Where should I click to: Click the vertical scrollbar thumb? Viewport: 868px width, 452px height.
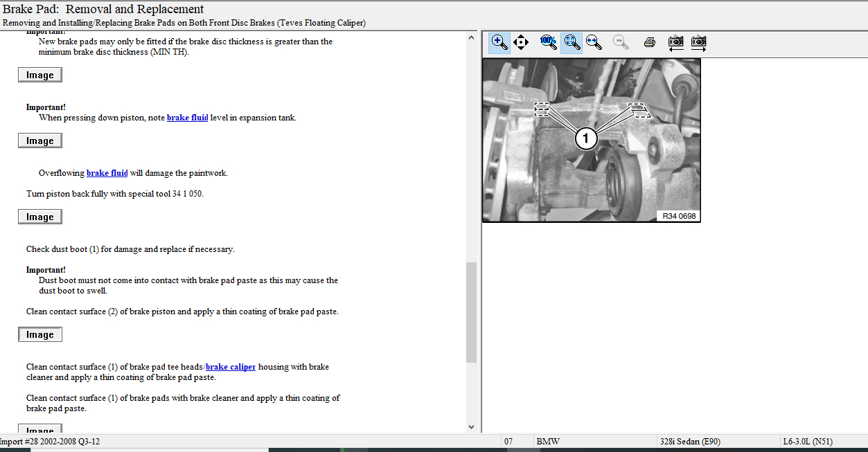(472, 311)
